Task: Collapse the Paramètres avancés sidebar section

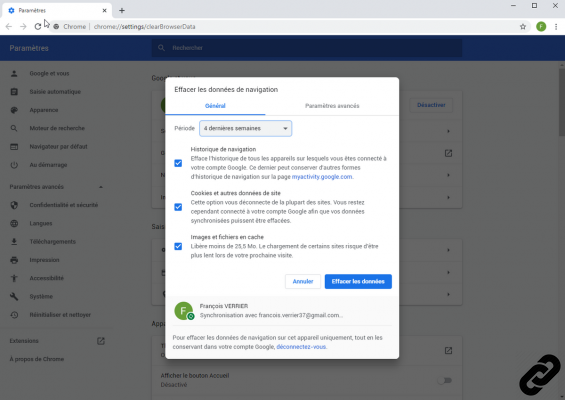Action: [101, 187]
